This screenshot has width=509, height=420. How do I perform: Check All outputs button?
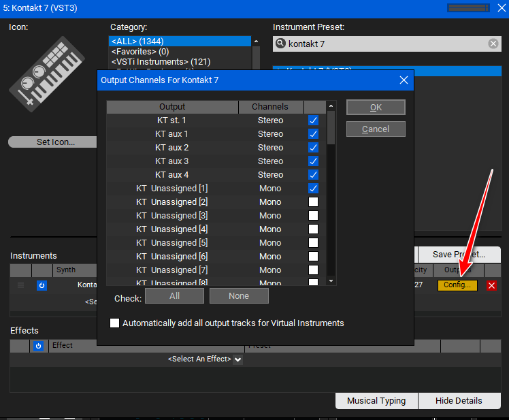point(174,296)
